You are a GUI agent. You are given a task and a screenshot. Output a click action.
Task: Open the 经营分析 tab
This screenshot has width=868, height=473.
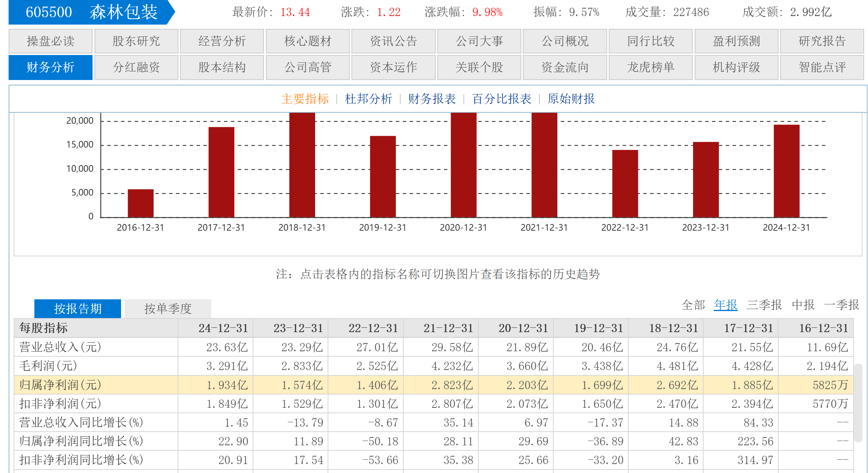(222, 41)
